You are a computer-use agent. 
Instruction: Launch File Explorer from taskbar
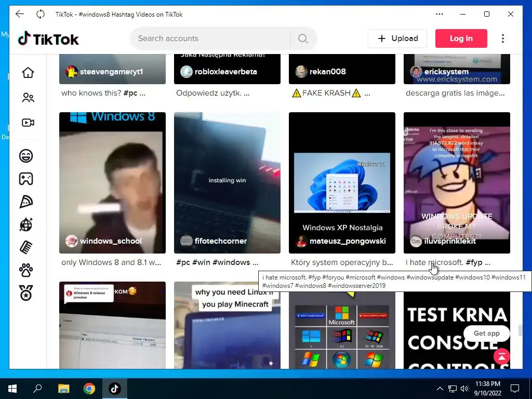coord(63,389)
